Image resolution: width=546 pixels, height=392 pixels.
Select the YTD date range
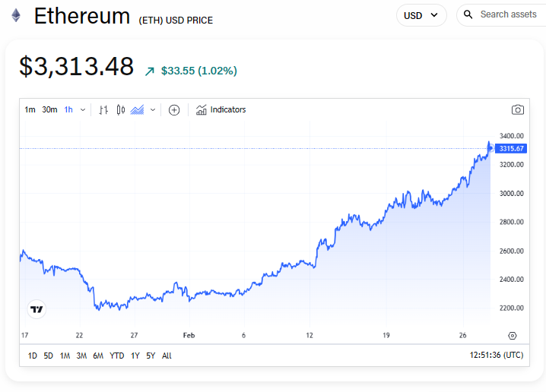(117, 356)
